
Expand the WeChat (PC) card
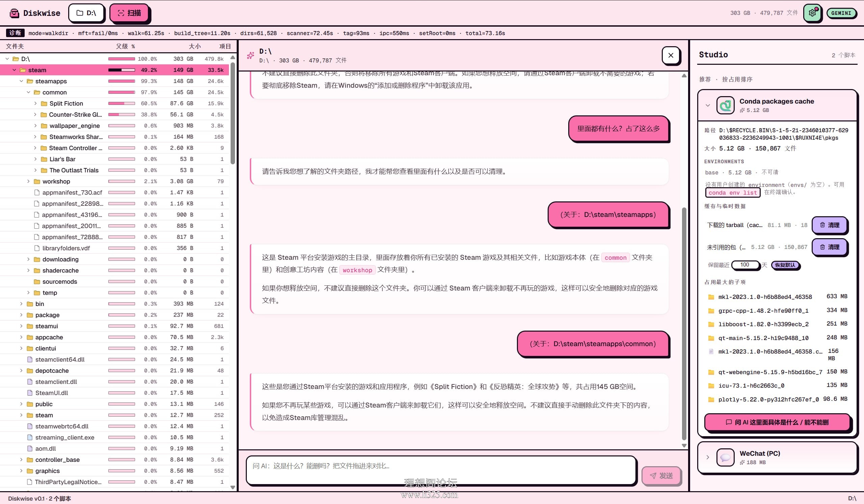(708, 457)
